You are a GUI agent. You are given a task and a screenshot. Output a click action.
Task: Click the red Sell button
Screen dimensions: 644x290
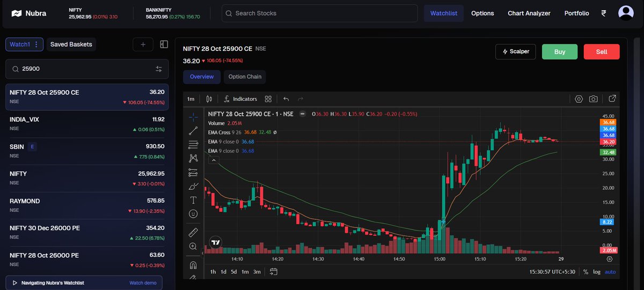(x=602, y=51)
